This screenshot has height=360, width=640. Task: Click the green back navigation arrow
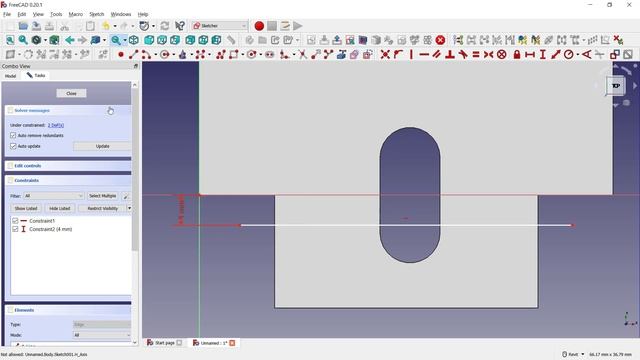click(x=69, y=40)
